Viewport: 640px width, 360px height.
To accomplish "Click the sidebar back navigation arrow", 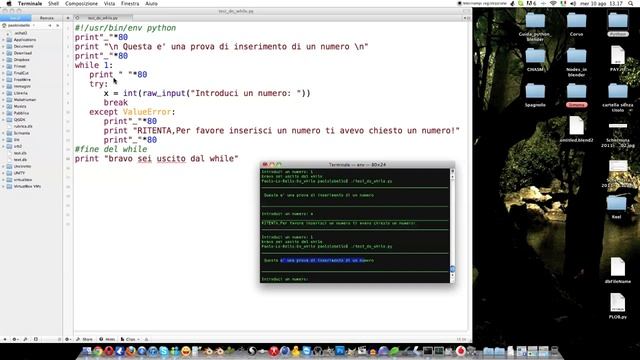I will click(50, 25).
